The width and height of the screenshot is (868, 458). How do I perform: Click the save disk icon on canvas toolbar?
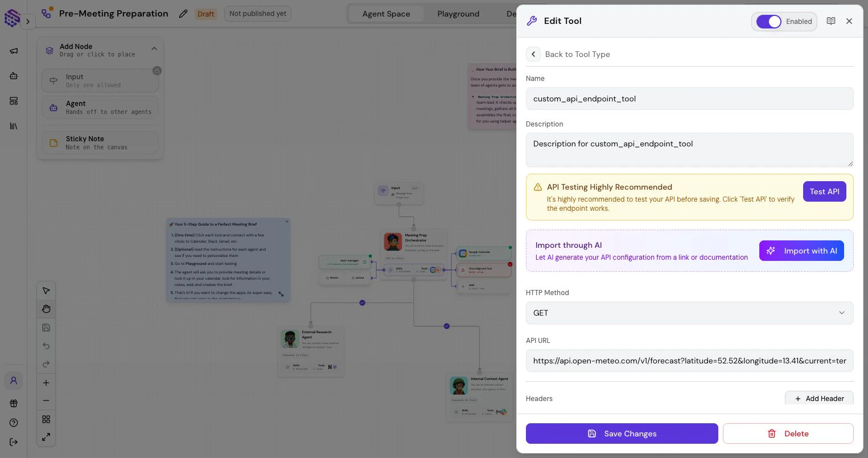pyautogui.click(x=46, y=328)
